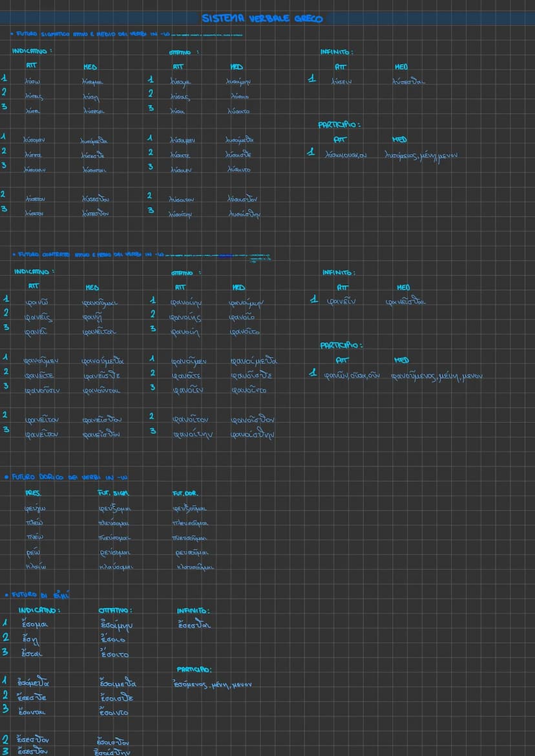Click the participle "ἐσόμενος, μένη, μενον"
The height and width of the screenshot is (756, 535).
click(213, 684)
